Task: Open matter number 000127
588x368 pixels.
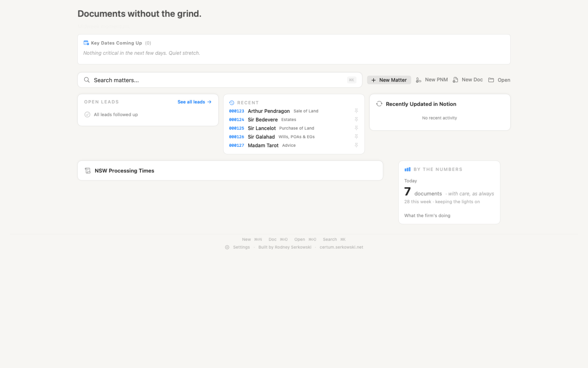Action: (x=236, y=145)
